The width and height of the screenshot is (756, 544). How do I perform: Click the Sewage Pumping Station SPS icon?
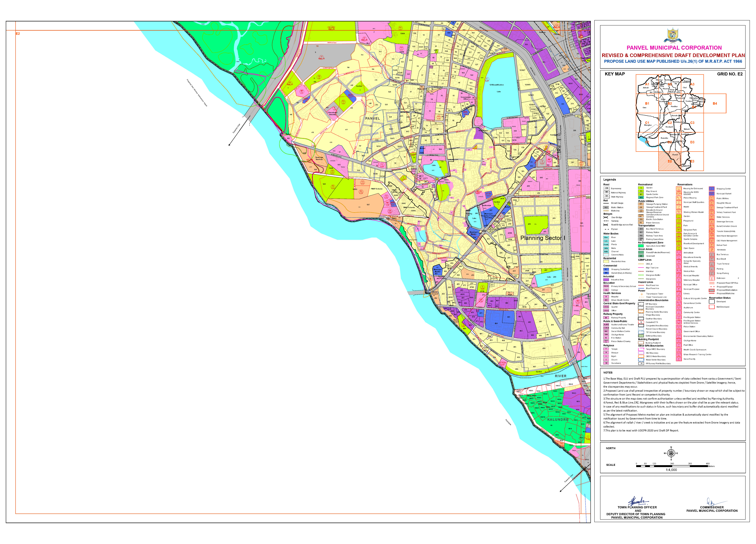(x=641, y=204)
